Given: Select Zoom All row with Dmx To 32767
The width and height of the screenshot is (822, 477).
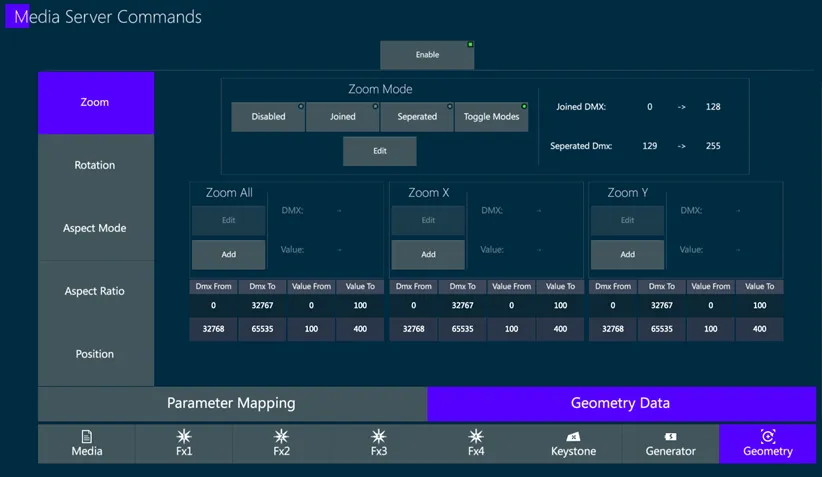Looking at the screenshot, I should click(287, 306).
